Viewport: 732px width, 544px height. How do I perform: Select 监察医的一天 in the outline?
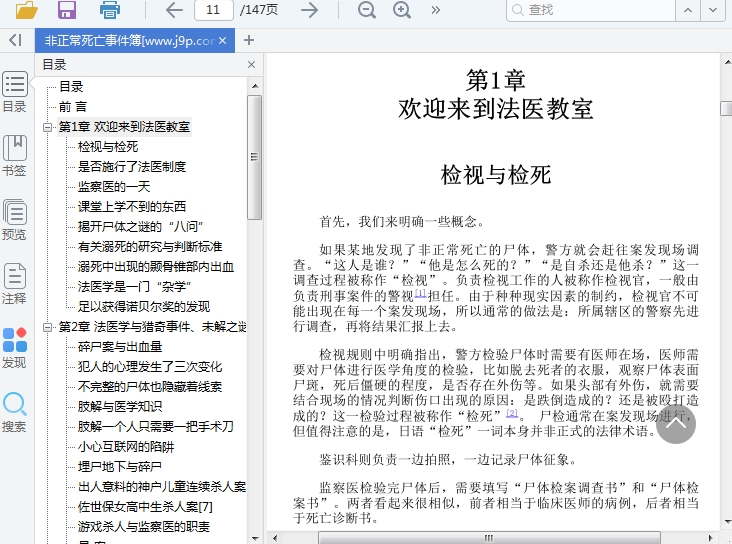pyautogui.click(x=114, y=187)
